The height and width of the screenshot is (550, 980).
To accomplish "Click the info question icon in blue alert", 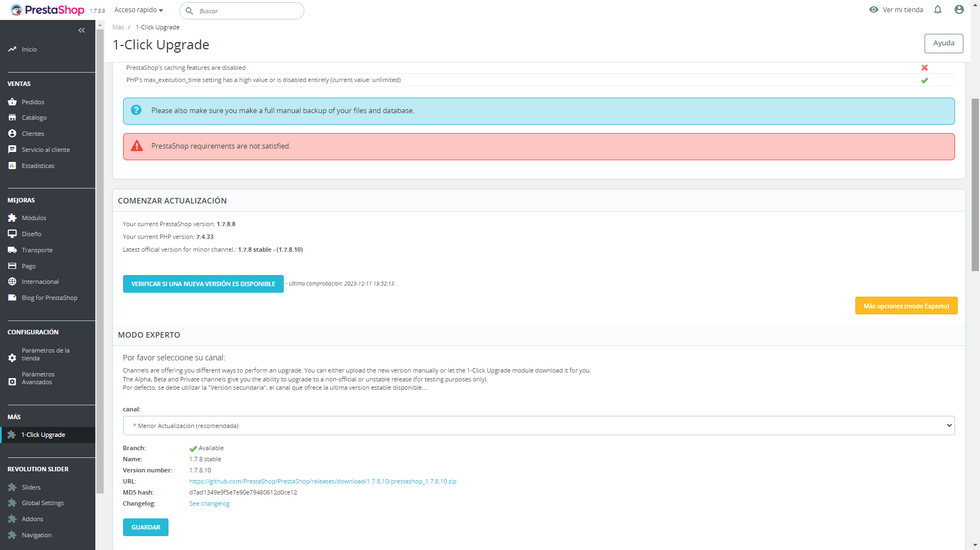I will 136,110.
